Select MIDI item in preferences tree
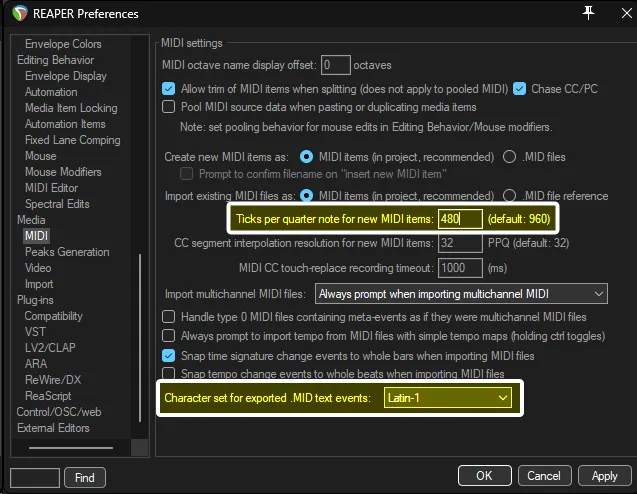 tap(37, 236)
